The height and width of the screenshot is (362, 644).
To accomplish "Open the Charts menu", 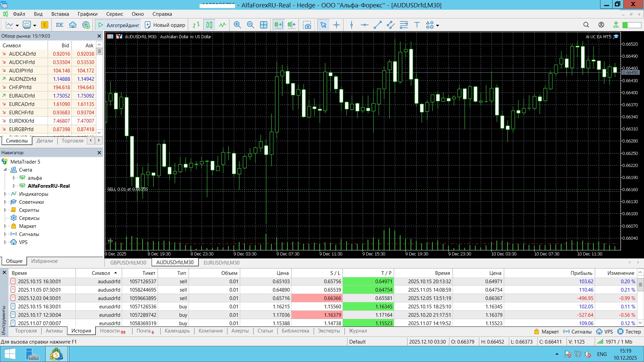I will (x=87, y=14).
